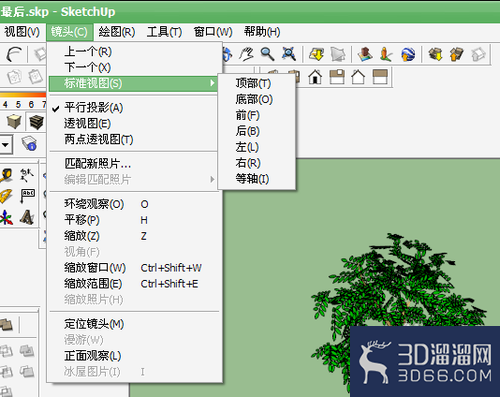Select 左(L) left view
The width and height of the screenshot is (500, 397).
257,147
